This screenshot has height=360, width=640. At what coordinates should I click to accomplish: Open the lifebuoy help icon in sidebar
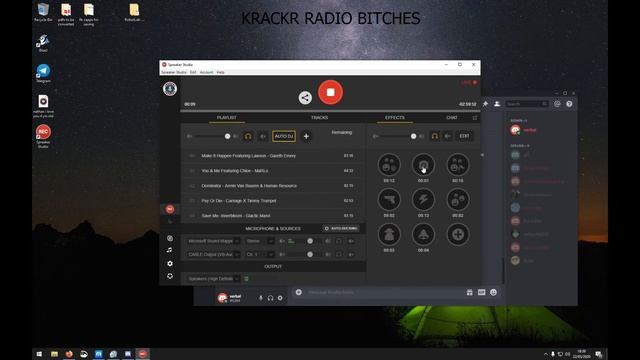(x=170, y=276)
